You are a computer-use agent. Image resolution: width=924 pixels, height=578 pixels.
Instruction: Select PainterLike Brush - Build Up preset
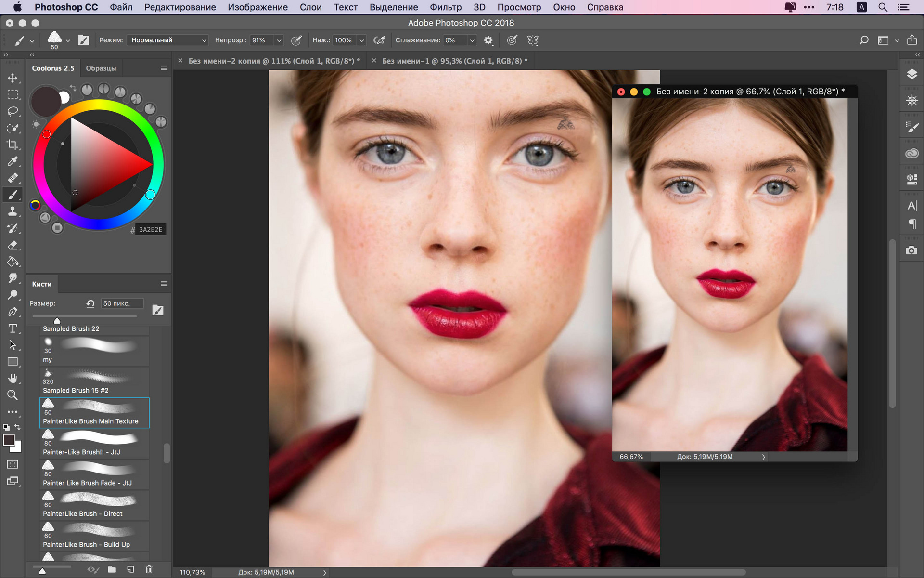(x=94, y=536)
